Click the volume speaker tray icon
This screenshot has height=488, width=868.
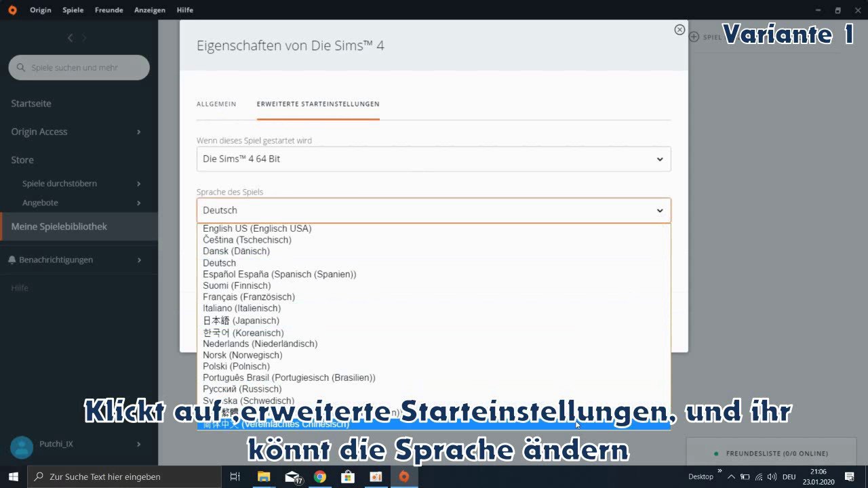point(772,476)
